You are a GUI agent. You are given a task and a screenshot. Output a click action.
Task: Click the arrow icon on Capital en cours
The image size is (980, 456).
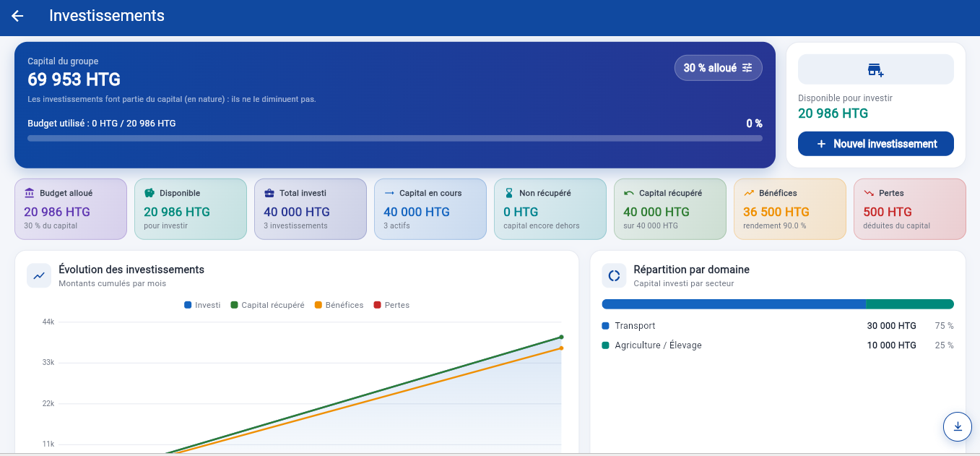tap(389, 193)
